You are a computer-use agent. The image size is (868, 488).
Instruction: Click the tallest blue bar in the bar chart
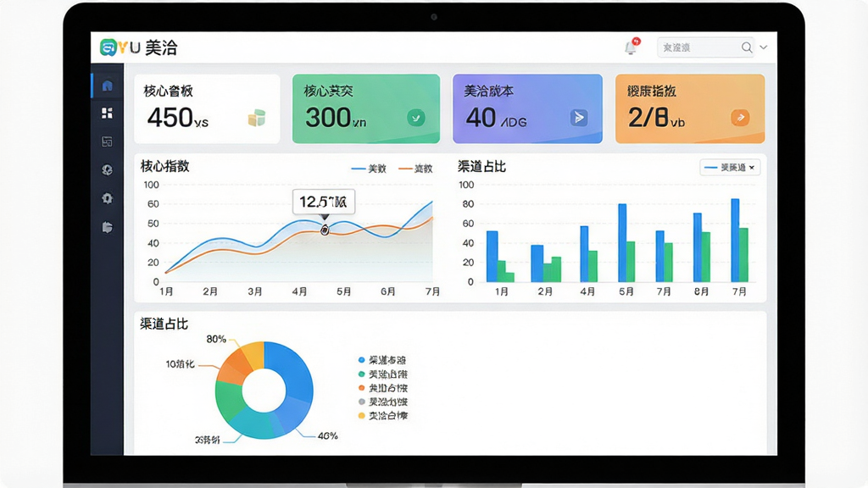click(735, 240)
